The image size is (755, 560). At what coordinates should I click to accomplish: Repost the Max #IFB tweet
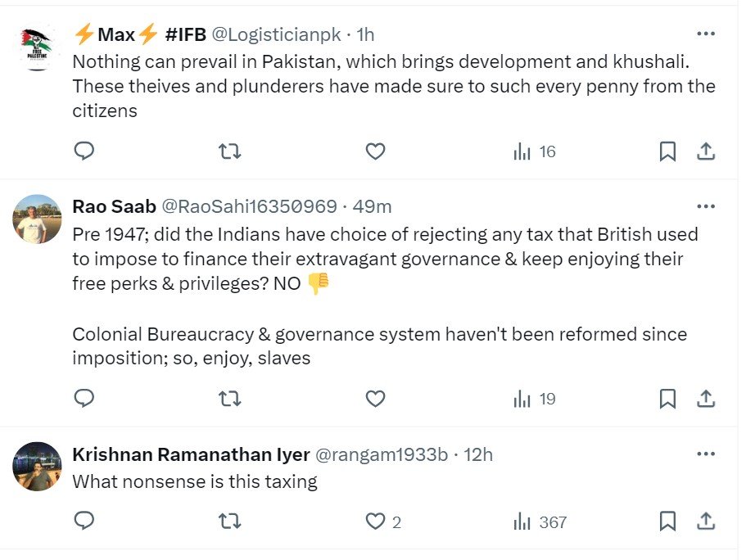[x=230, y=151]
